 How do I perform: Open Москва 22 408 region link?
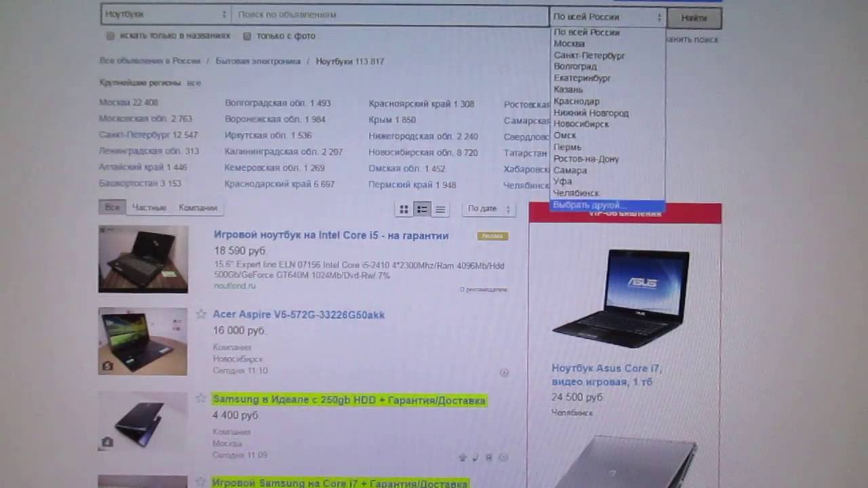pyautogui.click(x=128, y=103)
